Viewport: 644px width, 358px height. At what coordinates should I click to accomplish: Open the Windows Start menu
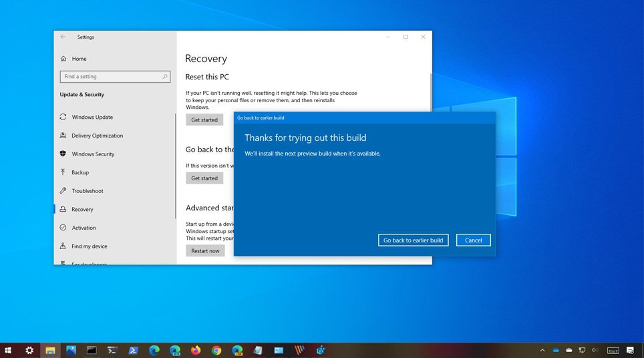tap(8, 350)
